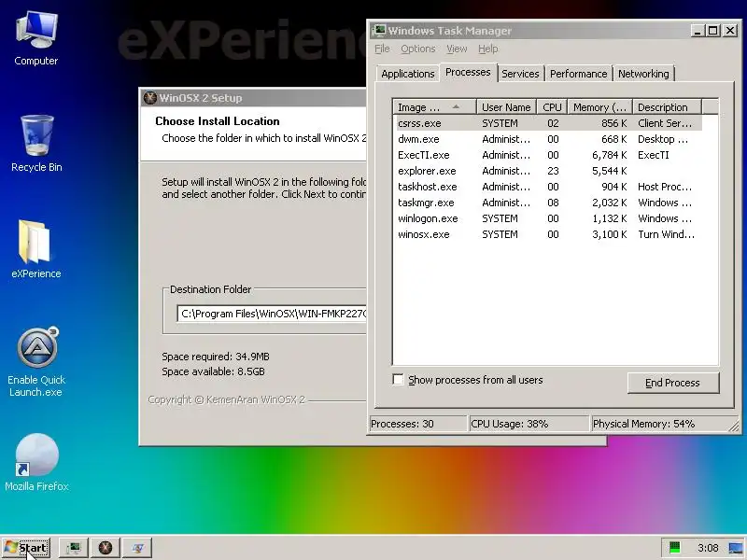Select the csrss.exe process row
Viewport: 747px width, 560px height.
(548, 123)
